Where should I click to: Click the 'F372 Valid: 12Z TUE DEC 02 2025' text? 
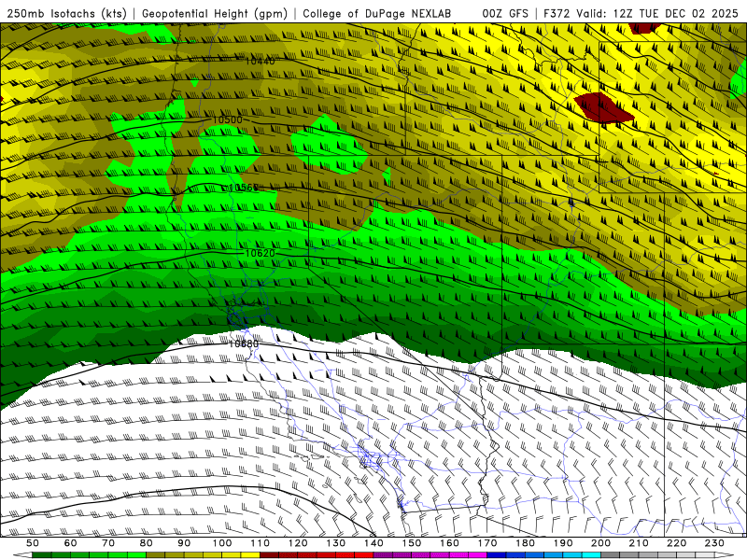[641, 13]
